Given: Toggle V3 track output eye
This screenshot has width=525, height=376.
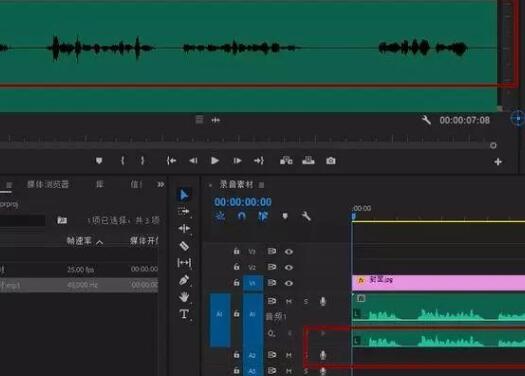Looking at the screenshot, I should click(x=289, y=251).
